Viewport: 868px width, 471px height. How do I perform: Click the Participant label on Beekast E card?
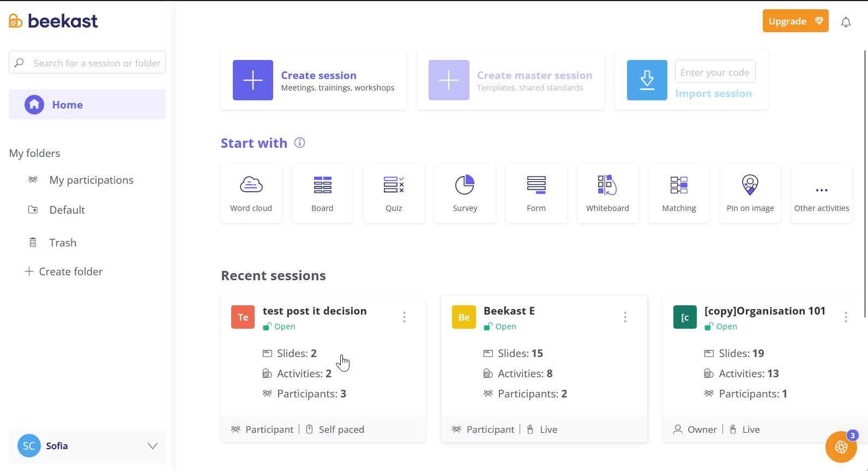tap(490, 430)
